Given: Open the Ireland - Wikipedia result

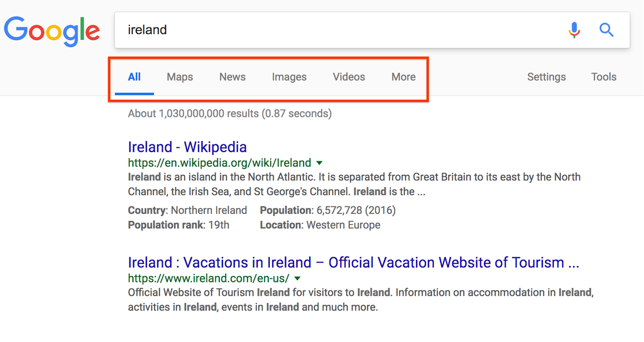Looking at the screenshot, I should 187,147.
